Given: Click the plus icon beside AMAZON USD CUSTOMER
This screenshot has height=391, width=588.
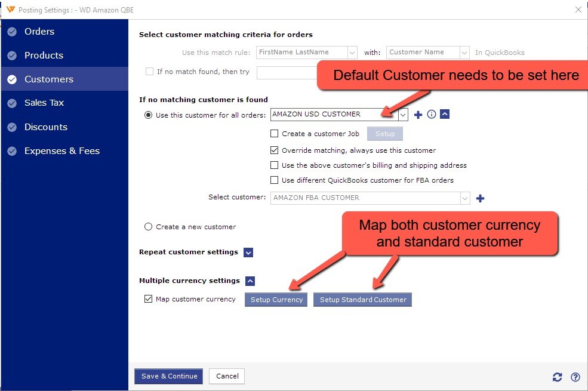Looking at the screenshot, I should click(x=418, y=115).
